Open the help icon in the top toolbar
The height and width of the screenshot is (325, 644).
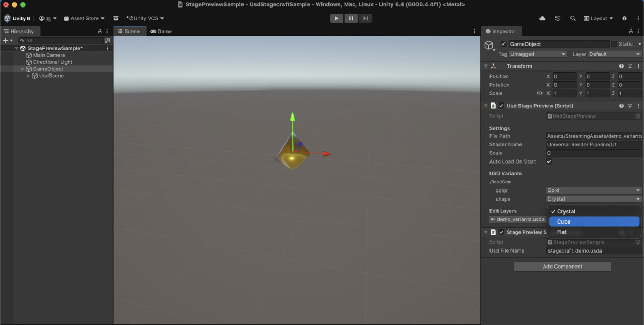(x=624, y=18)
